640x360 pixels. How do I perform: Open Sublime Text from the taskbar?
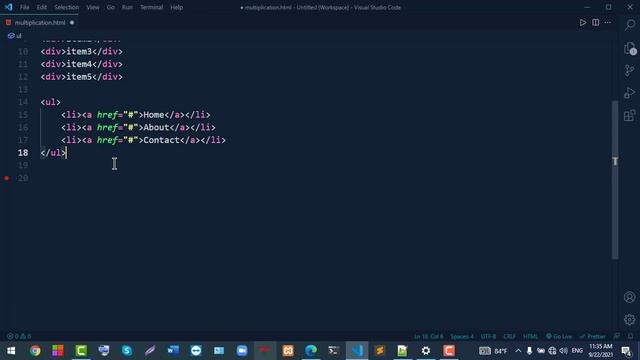(380, 351)
